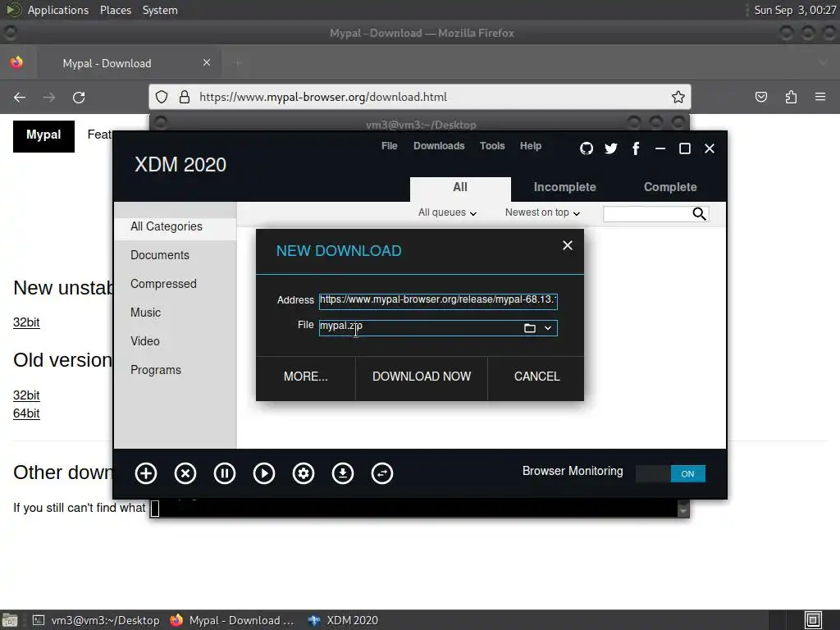Viewport: 840px width, 630px height.
Task: Click CANCEL in New Download dialog
Action: pyautogui.click(x=536, y=377)
